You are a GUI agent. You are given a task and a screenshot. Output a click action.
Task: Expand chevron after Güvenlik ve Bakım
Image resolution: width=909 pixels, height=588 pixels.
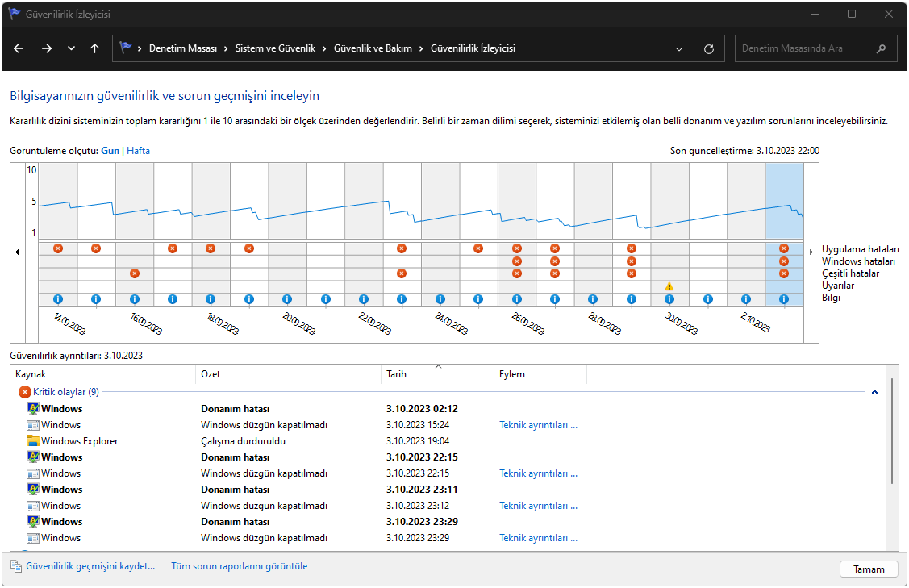pos(422,48)
